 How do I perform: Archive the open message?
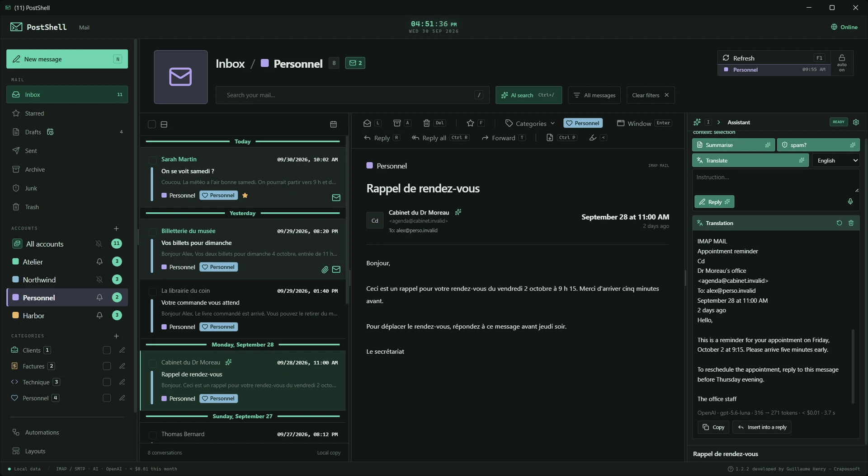coord(397,123)
